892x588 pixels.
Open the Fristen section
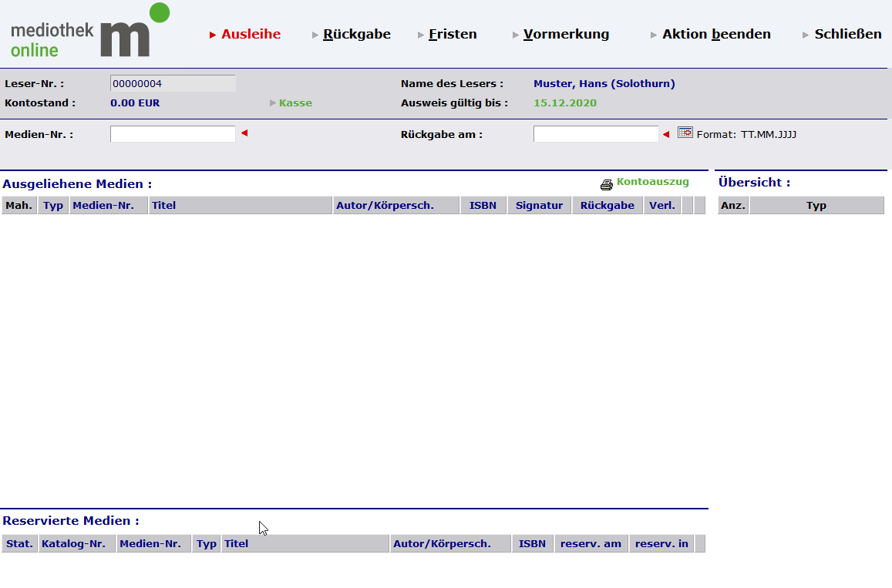(453, 34)
